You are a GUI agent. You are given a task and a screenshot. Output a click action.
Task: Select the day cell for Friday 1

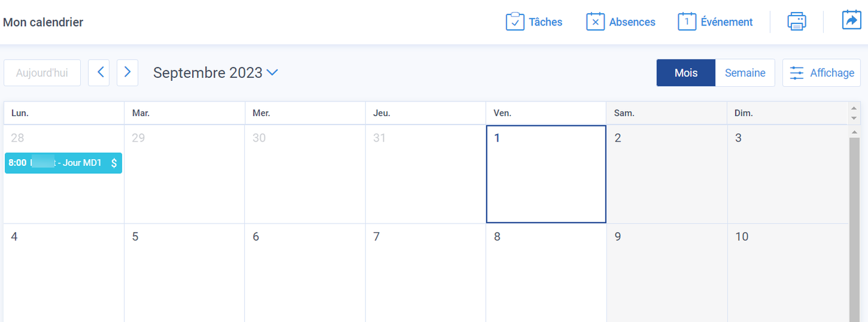click(546, 174)
